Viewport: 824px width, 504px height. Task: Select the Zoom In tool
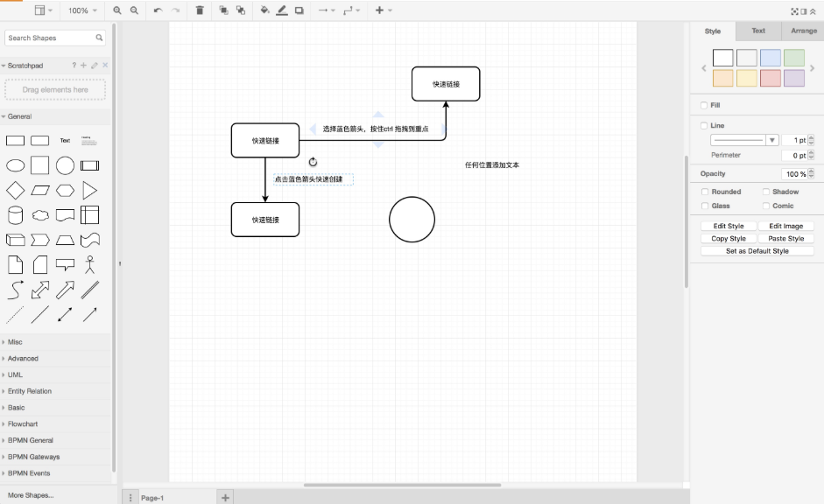pos(117,10)
